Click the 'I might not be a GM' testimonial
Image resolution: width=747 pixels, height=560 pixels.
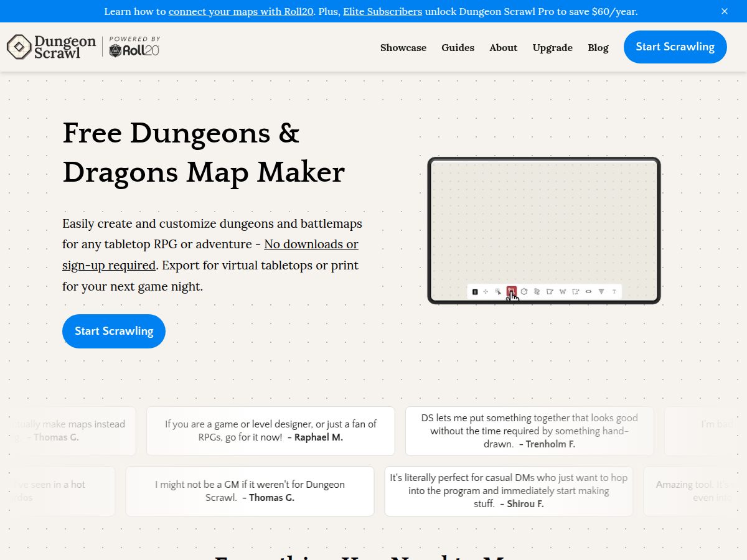coord(250,491)
